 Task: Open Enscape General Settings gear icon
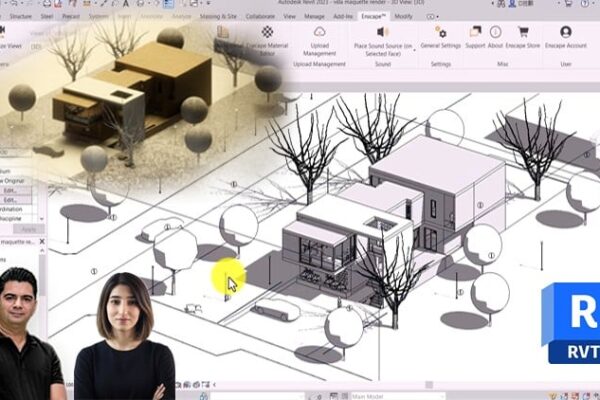(441, 31)
